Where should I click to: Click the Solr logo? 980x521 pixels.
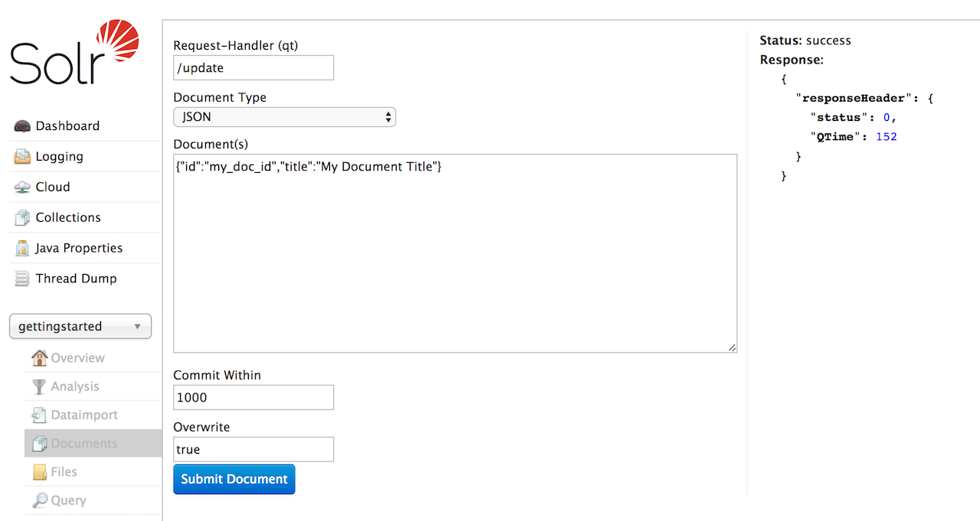click(74, 54)
